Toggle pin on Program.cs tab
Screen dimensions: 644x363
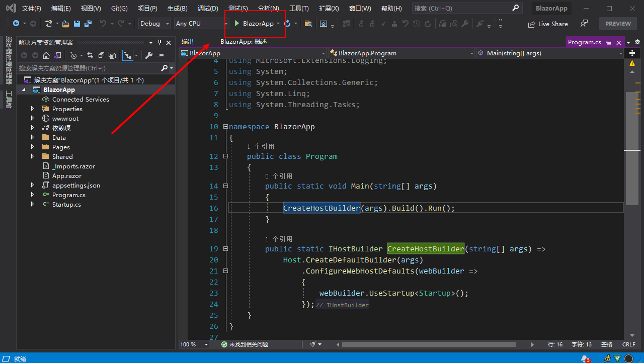[x=608, y=43]
